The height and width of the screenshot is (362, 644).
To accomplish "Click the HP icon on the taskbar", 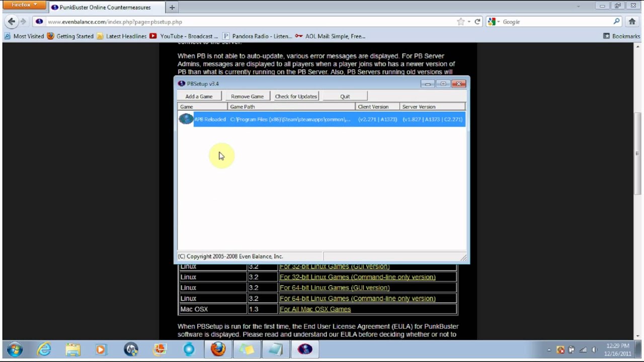I will [x=131, y=349].
